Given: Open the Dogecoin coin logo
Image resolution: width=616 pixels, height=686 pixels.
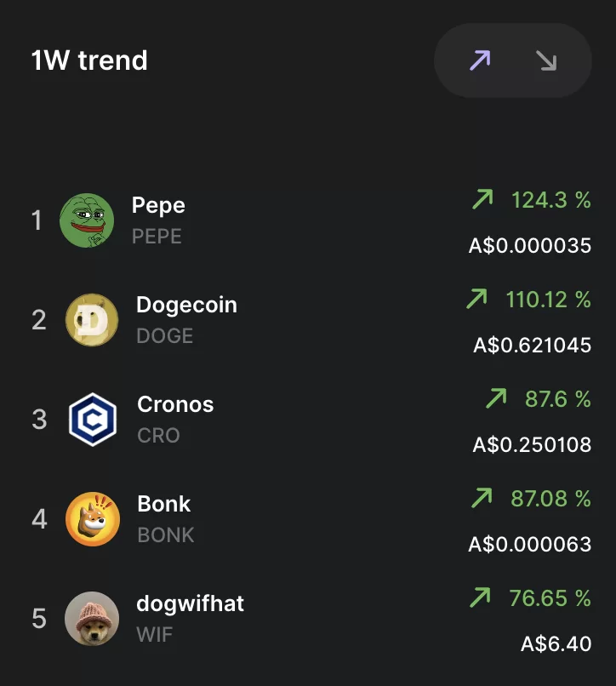Looking at the screenshot, I should click(x=92, y=320).
